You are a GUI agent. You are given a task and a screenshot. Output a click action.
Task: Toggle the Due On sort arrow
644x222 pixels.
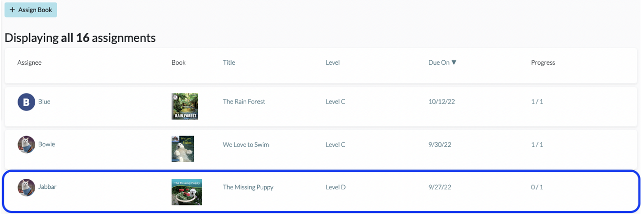454,63
